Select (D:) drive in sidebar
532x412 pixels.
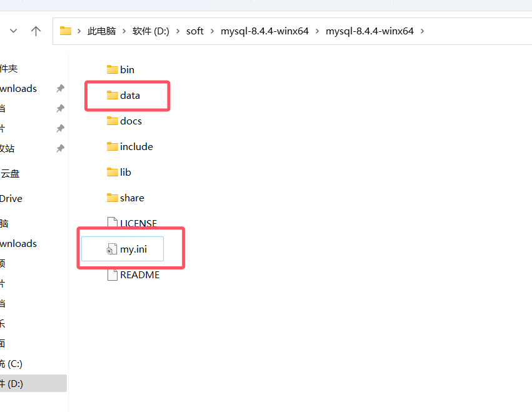click(33, 383)
